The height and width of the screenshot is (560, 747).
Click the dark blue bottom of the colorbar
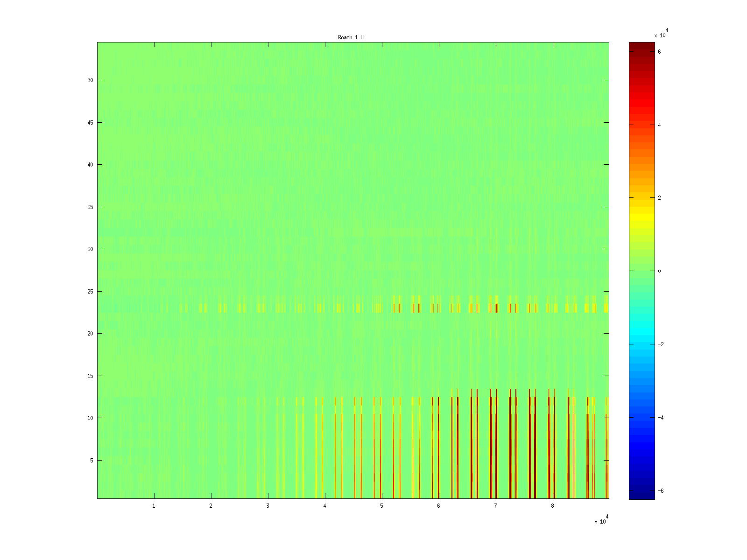pos(641,495)
